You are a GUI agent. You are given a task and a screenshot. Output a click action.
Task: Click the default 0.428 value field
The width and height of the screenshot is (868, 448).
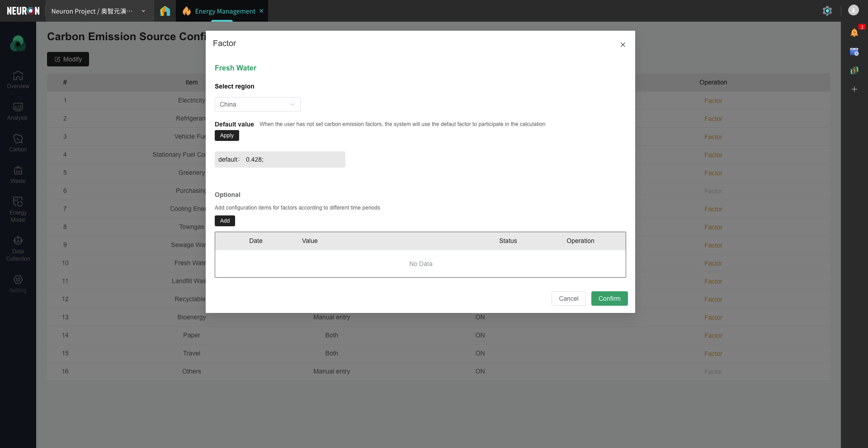pos(280,159)
